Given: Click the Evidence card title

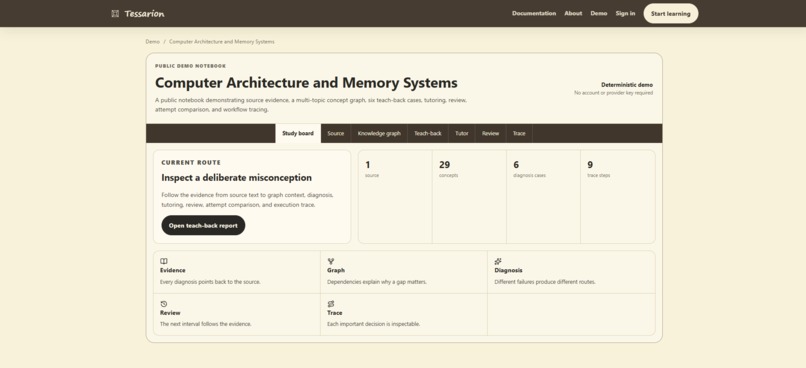Looking at the screenshot, I should click(173, 270).
